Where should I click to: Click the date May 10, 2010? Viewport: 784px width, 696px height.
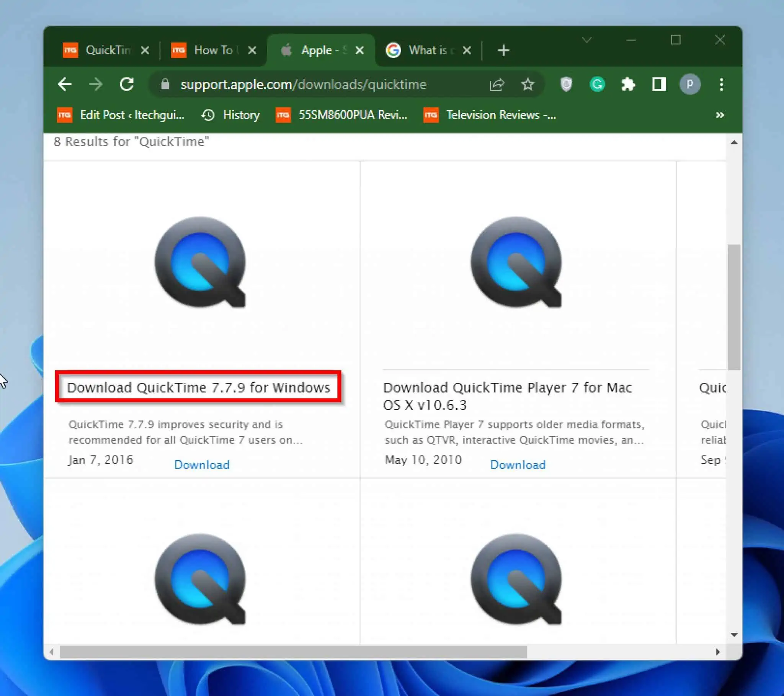tap(423, 460)
